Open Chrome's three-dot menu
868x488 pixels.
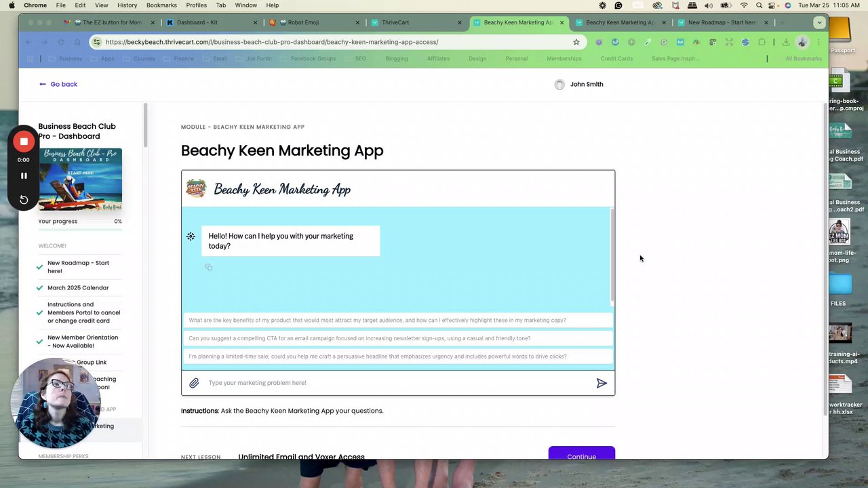click(818, 42)
